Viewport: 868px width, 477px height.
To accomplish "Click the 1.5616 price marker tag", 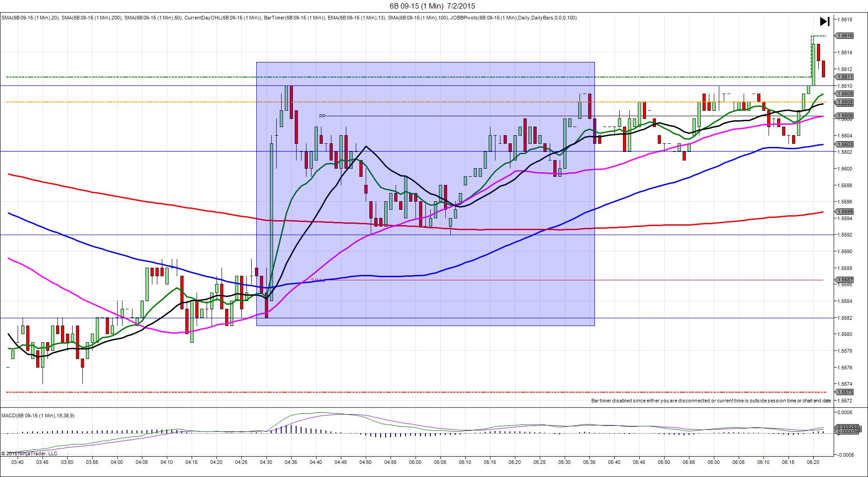I will point(844,36).
